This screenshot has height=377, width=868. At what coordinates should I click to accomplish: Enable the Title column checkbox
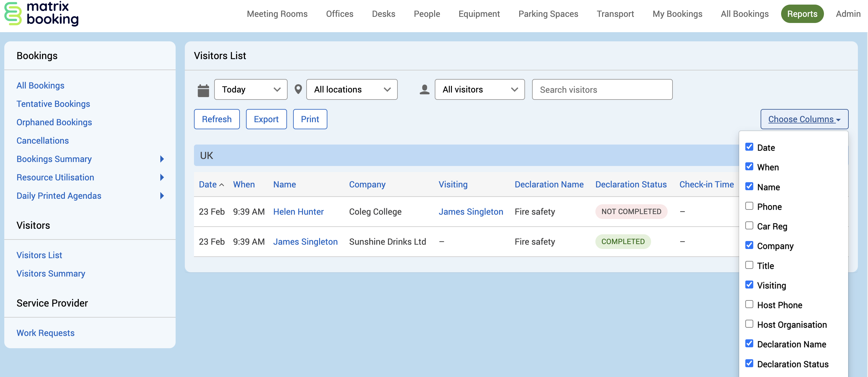749,265
